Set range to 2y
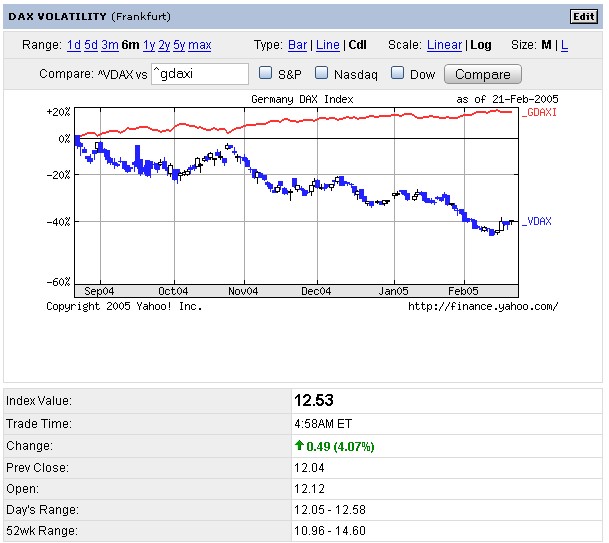This screenshot has width=609, height=543. pyautogui.click(x=164, y=45)
